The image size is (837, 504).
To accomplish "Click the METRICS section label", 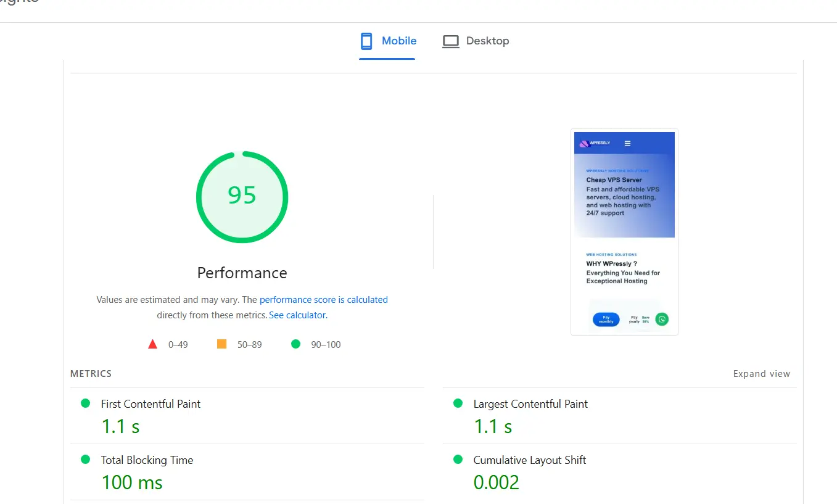I will (x=91, y=373).
